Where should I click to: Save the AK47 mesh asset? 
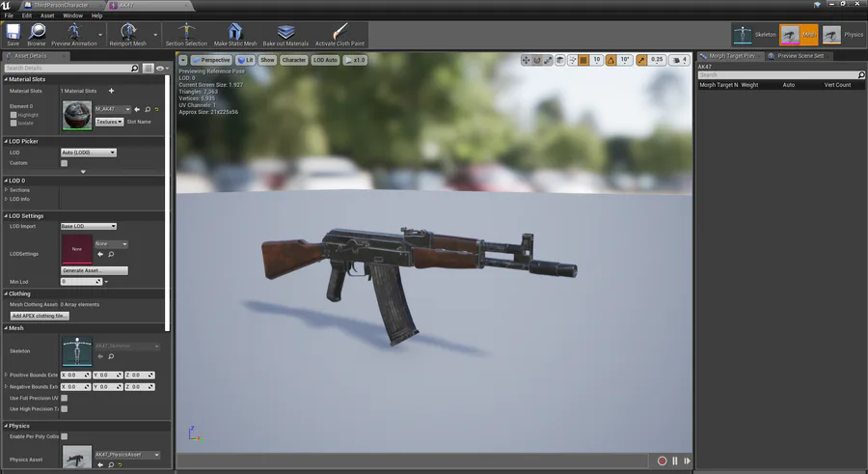point(13,35)
